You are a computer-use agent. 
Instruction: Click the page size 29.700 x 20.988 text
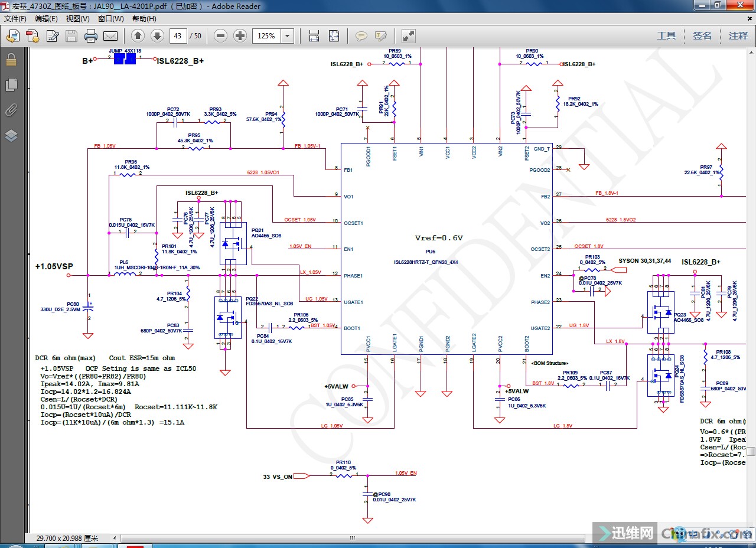point(67,538)
